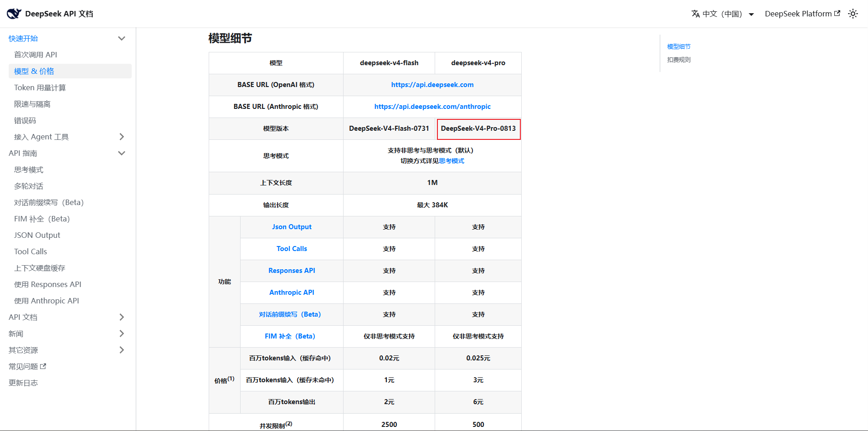Click https://api.deepseek.com base URL link
The height and width of the screenshot is (431, 868).
click(432, 85)
